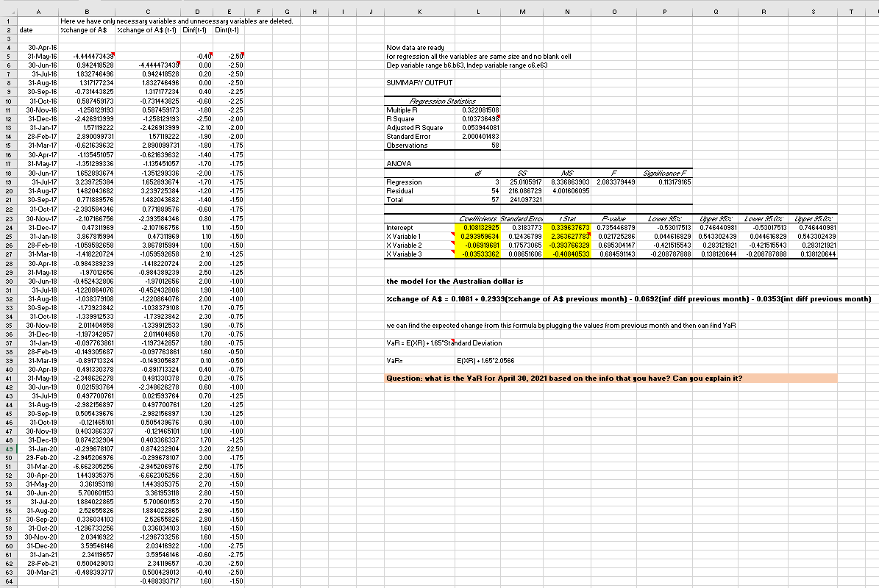Image resolution: width=879 pixels, height=588 pixels.
Task: Click highlighted coefficient -0.03533362
Action: [478, 254]
